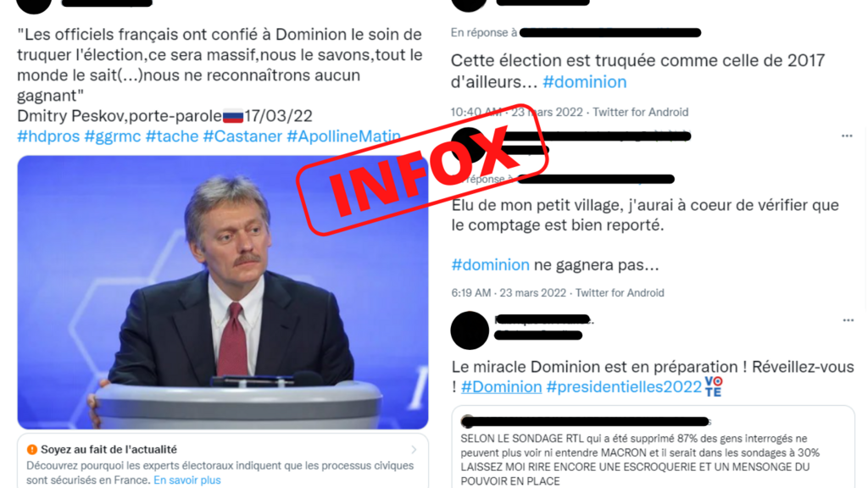
Task: Click the black avatar of 'Le miracle Dominion' tweet
Action: 470,330
